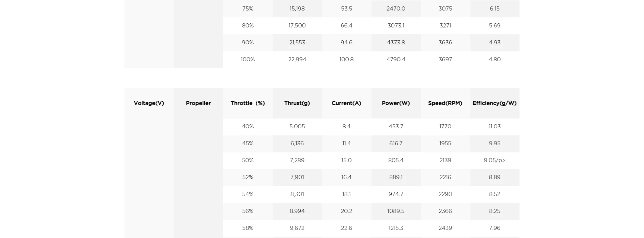This screenshot has width=644, height=238.
Task: Click the Thrust(g) column header
Action: tap(297, 103)
